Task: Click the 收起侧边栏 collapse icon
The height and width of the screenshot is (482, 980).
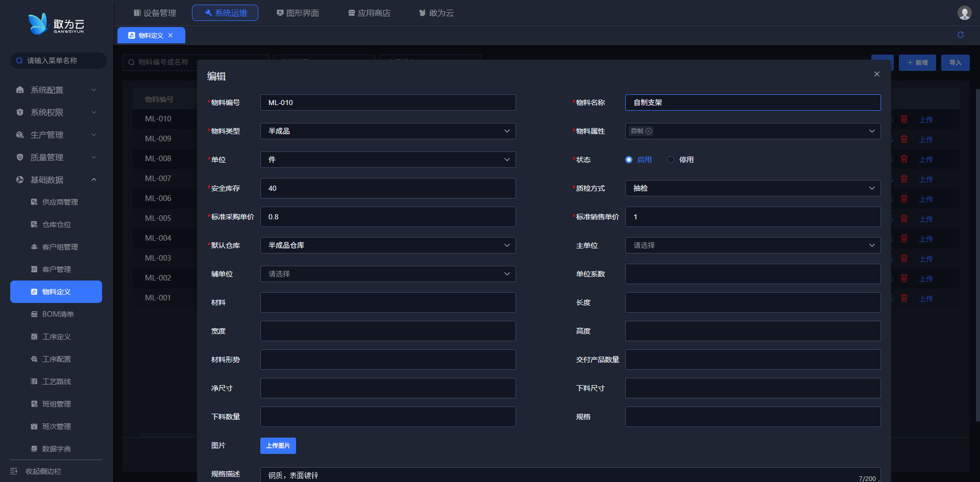Action: point(14,471)
